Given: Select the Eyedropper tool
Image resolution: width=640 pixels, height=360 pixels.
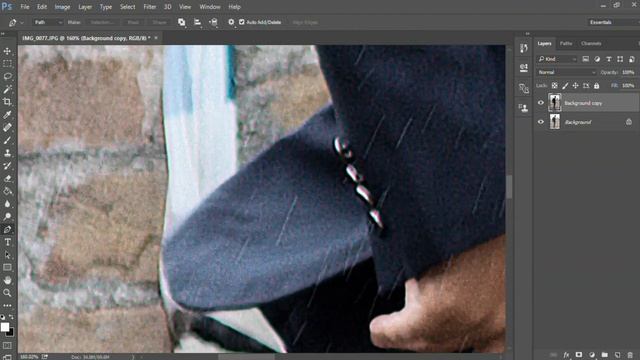Looking at the screenshot, I should [x=7, y=115].
